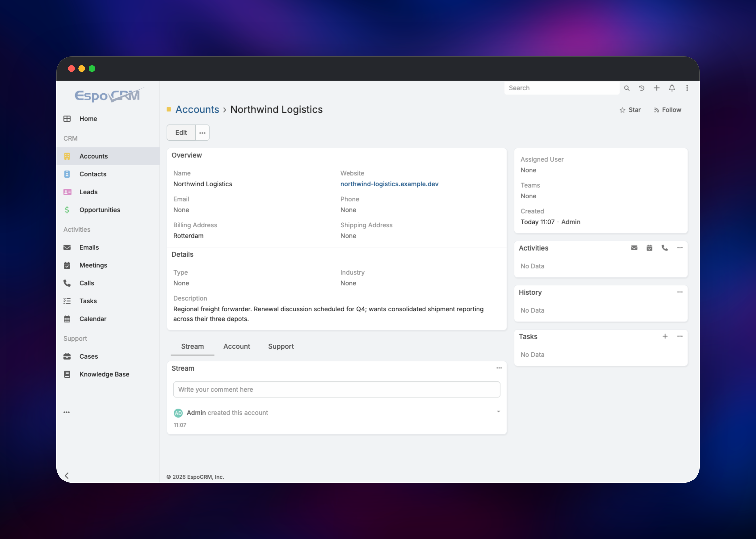Click the Edit button

click(x=181, y=133)
